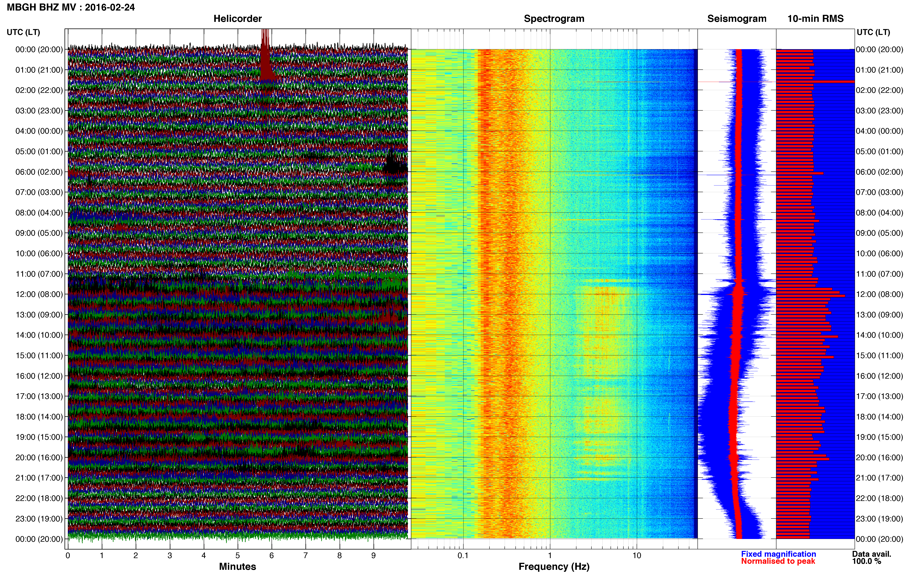
Task: Select the Seismogram panel heading
Action: coord(737,19)
